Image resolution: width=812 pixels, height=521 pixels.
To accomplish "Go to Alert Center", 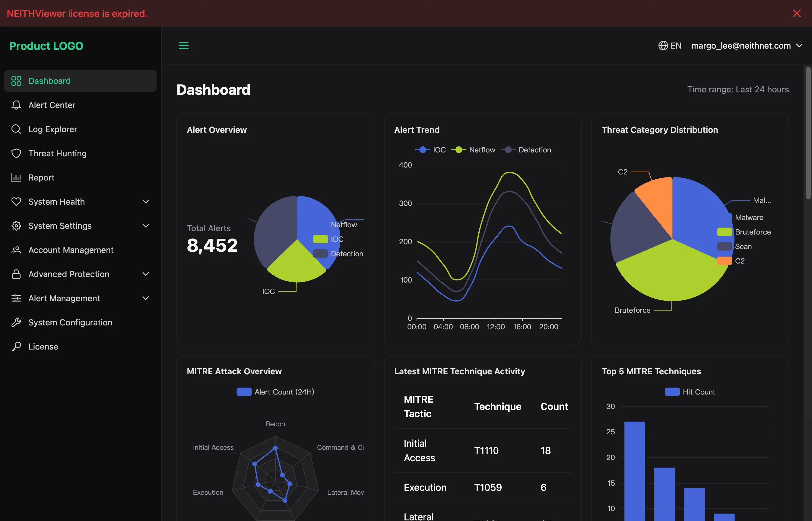I will [x=80, y=105].
